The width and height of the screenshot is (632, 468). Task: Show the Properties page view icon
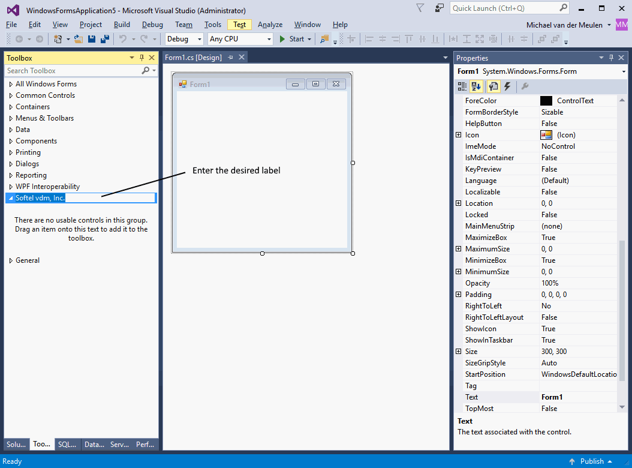(x=493, y=86)
